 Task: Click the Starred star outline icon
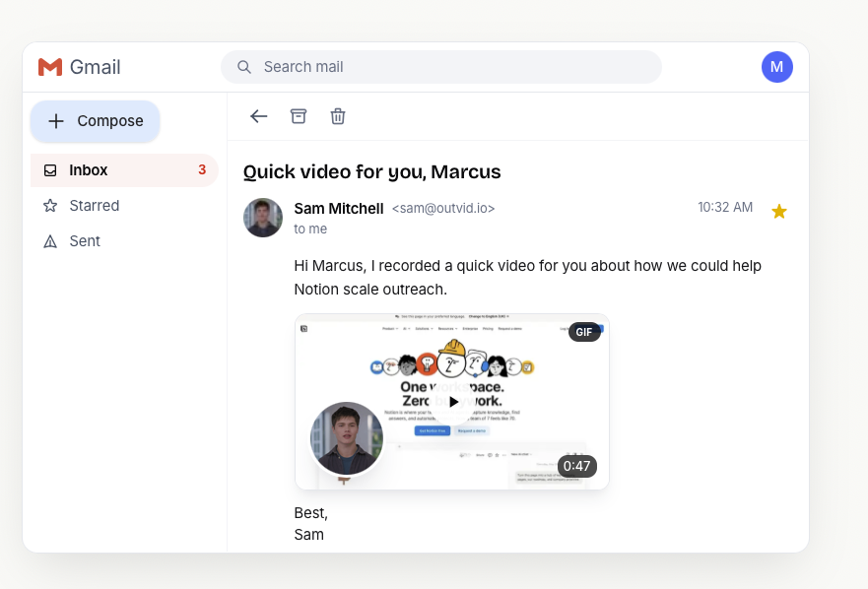click(50, 206)
